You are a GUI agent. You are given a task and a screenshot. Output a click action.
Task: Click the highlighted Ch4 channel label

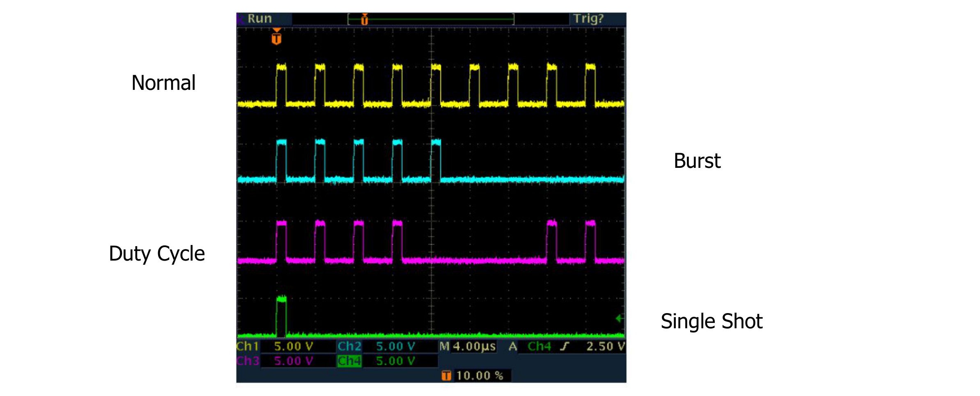tap(349, 361)
